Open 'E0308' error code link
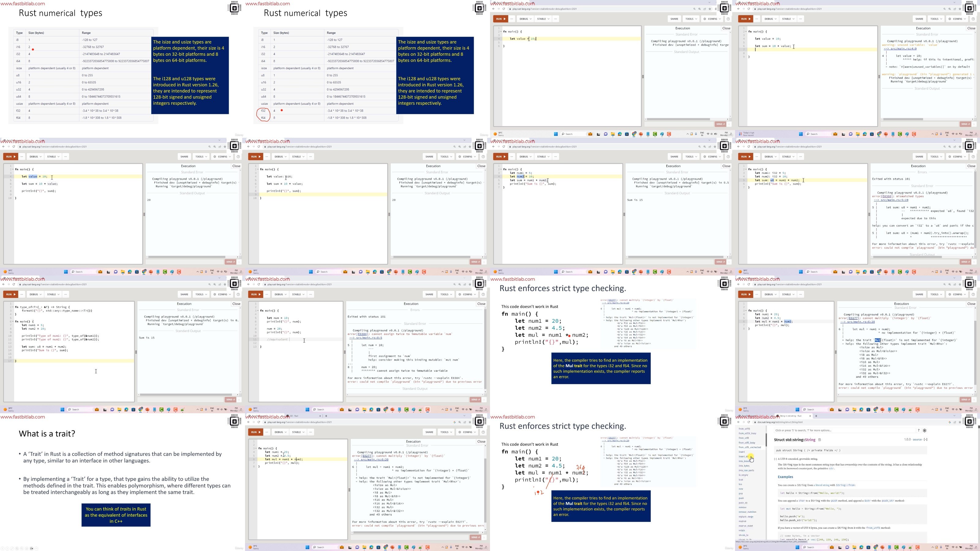 [887, 196]
